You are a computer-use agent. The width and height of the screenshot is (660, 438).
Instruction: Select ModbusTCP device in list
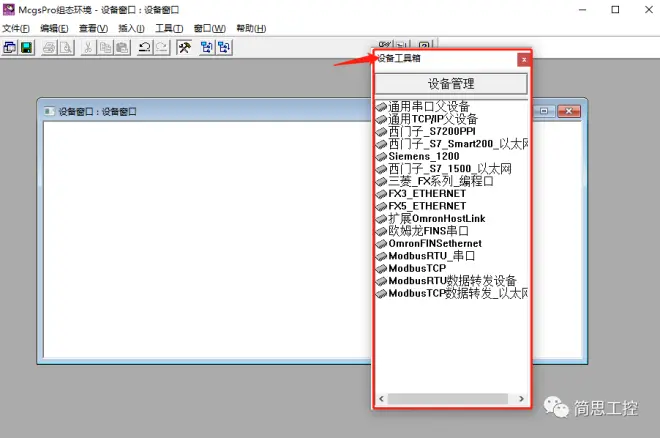tap(411, 268)
